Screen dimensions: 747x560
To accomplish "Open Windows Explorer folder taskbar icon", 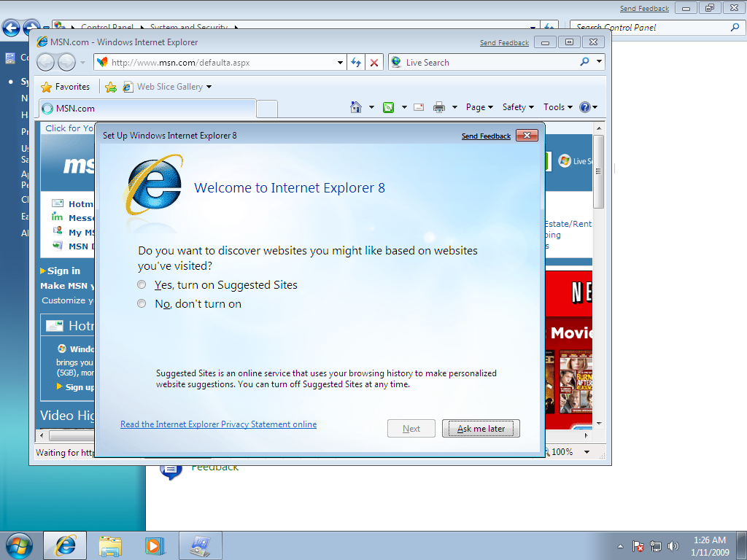I will (x=110, y=546).
